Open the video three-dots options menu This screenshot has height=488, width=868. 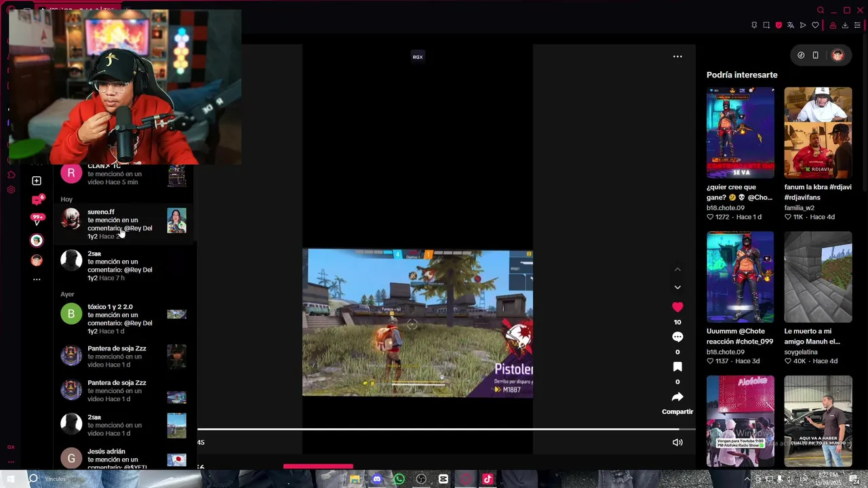click(x=677, y=56)
